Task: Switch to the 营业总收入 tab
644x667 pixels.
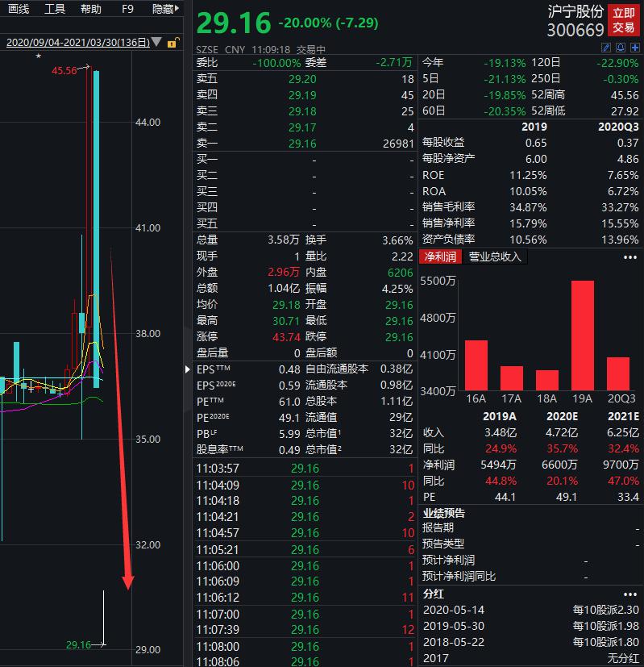Action: point(495,257)
